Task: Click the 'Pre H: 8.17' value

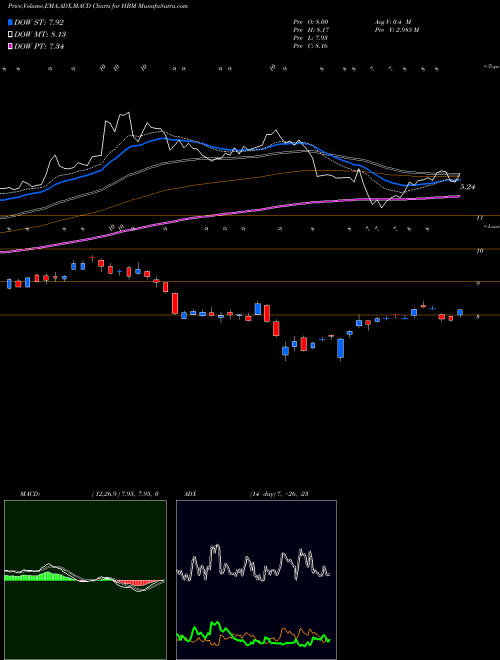Action: [x=311, y=30]
